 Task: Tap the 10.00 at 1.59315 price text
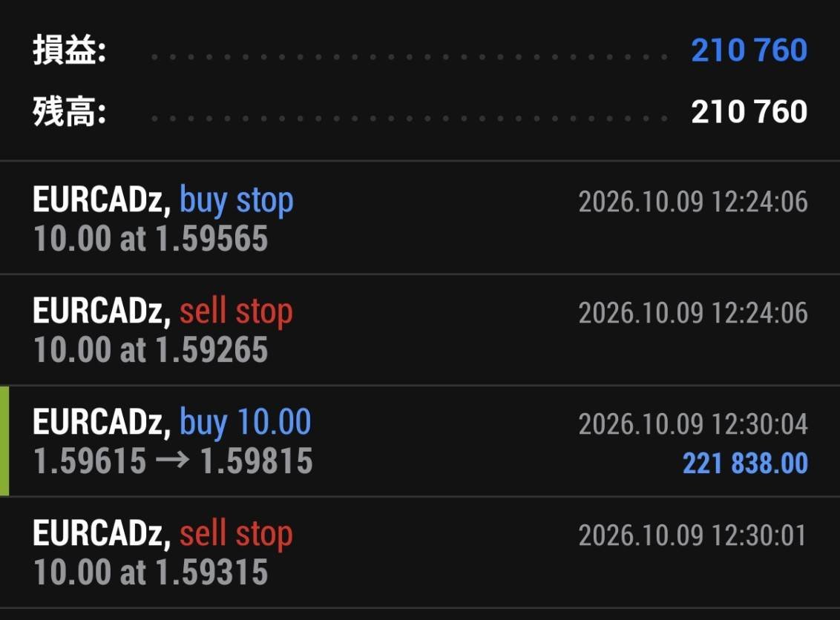[x=151, y=573]
